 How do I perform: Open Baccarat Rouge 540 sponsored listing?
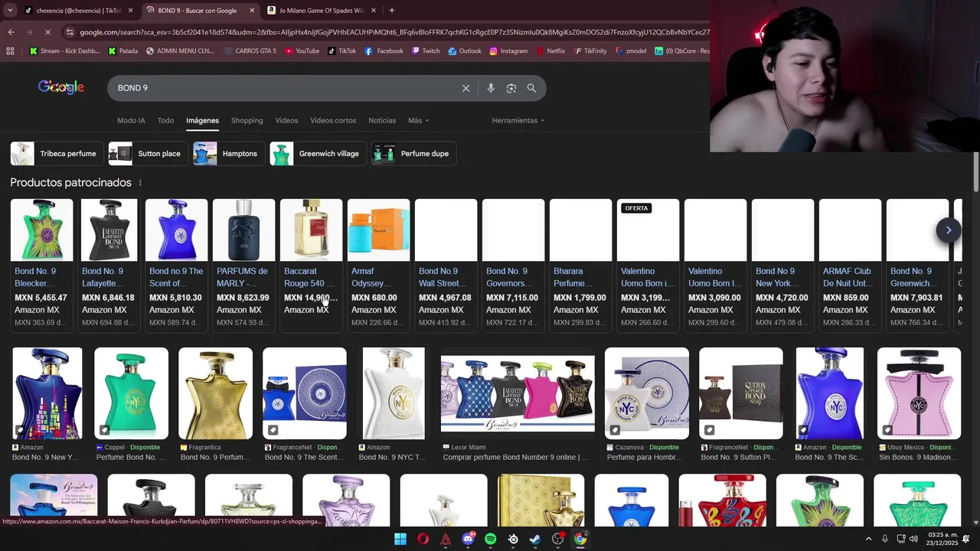(x=312, y=265)
